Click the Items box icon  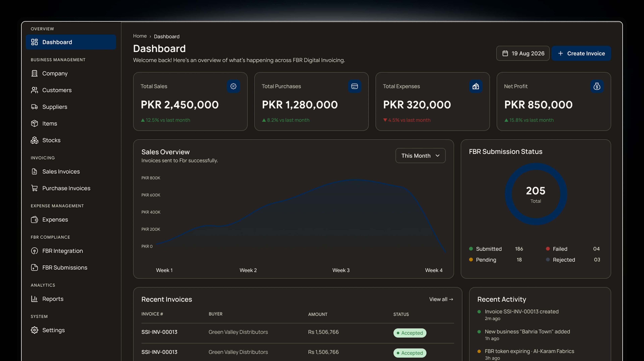tap(34, 123)
